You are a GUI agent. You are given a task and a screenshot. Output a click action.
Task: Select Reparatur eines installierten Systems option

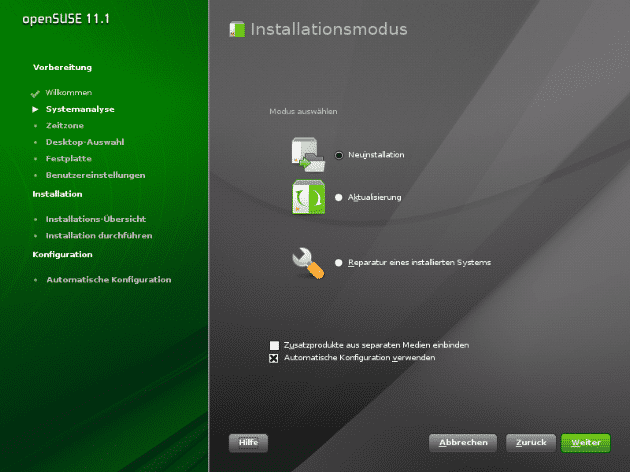click(340, 262)
